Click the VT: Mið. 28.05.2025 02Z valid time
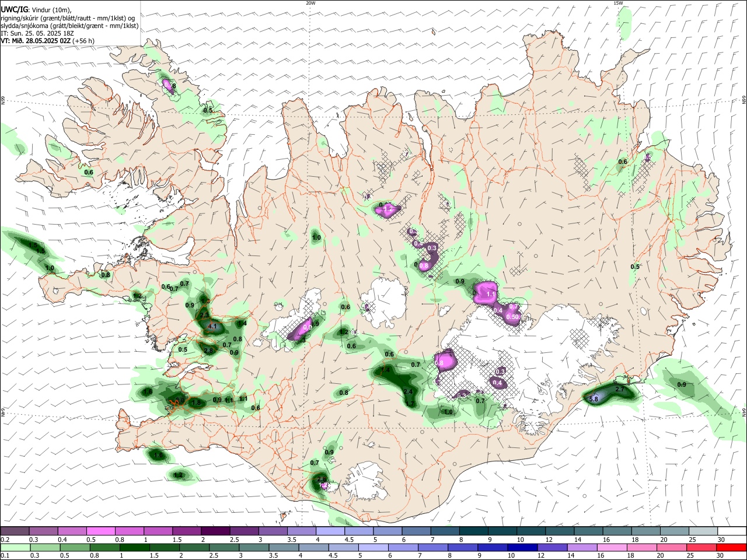Viewport: 747px width, 560px height. coord(36,41)
